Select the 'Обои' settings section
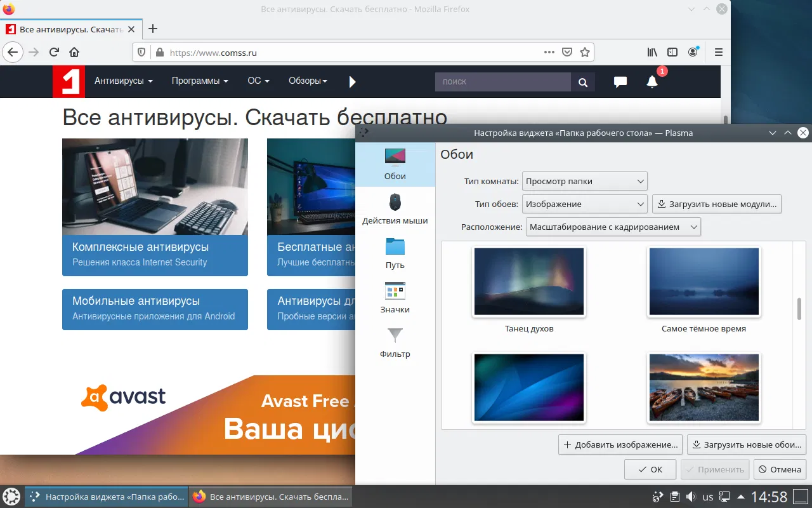The width and height of the screenshot is (812, 508). [395, 164]
